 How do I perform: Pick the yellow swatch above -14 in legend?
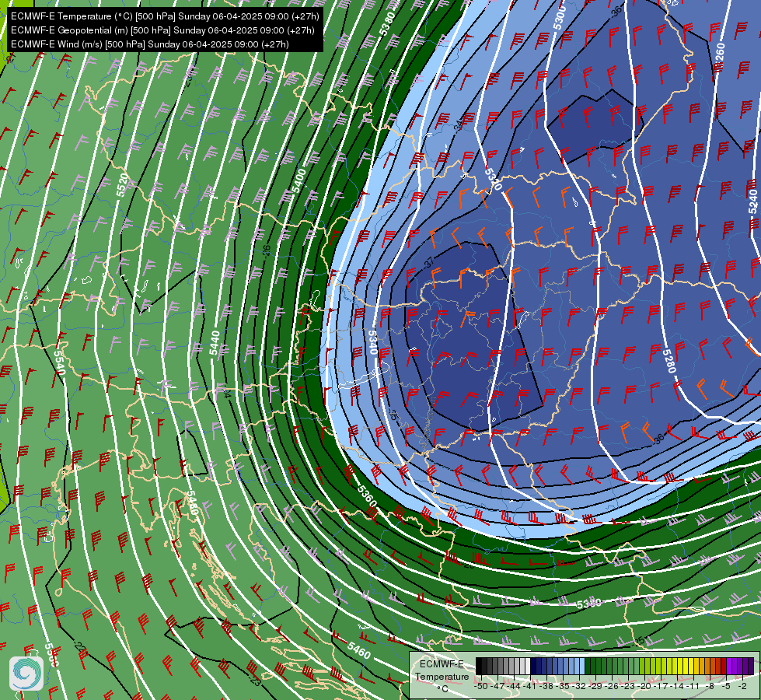(680, 666)
